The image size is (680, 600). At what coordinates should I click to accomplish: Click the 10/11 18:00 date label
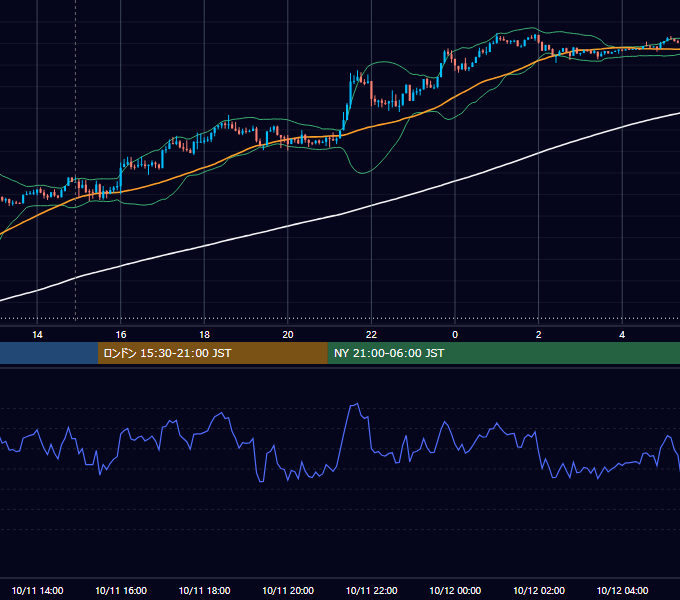pos(204,590)
